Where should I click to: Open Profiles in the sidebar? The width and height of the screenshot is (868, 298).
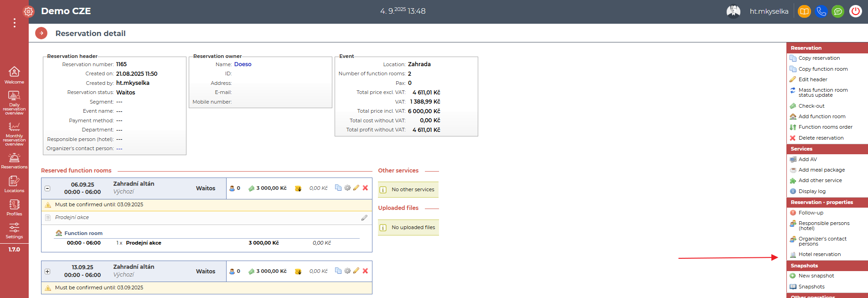(14, 208)
